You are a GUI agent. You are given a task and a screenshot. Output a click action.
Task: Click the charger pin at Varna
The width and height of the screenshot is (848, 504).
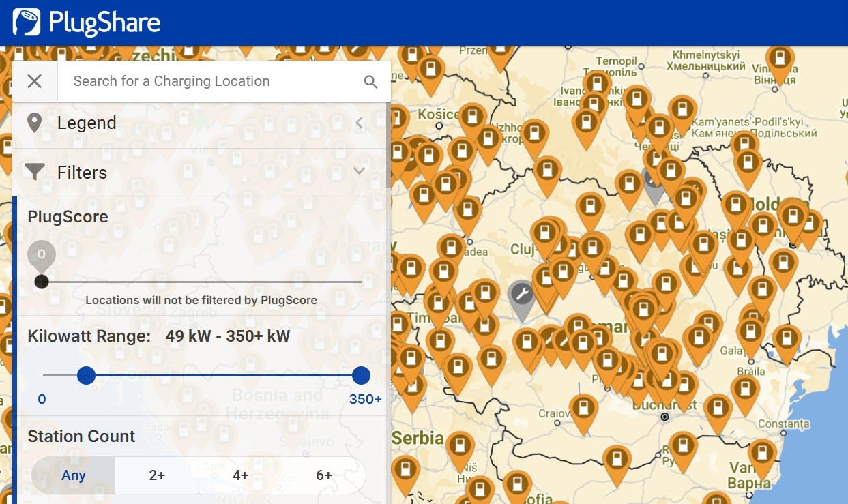click(761, 457)
